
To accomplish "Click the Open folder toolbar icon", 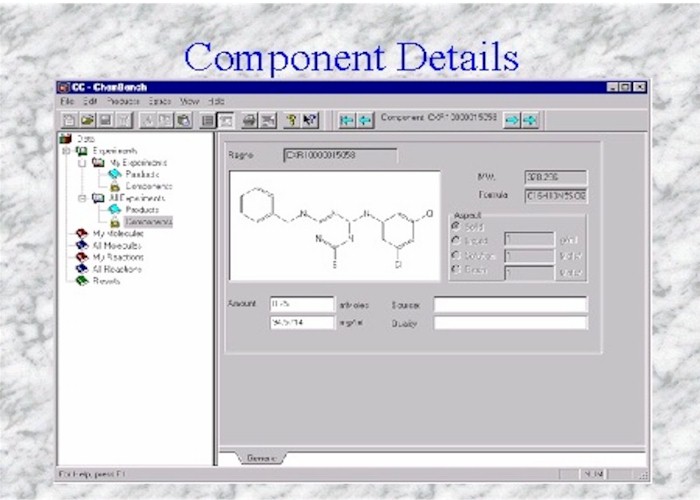I will point(88,120).
